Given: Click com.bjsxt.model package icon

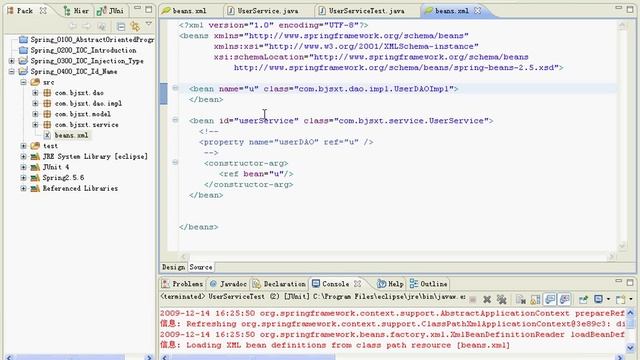Looking at the screenshot, I should point(47,114).
